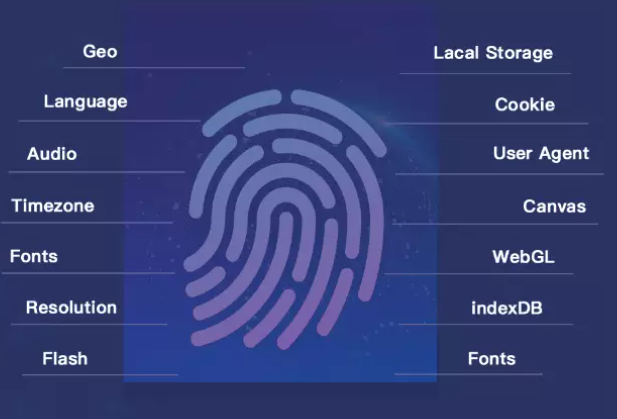Click the underline below Cookie
617x419 pixels.
487,124
